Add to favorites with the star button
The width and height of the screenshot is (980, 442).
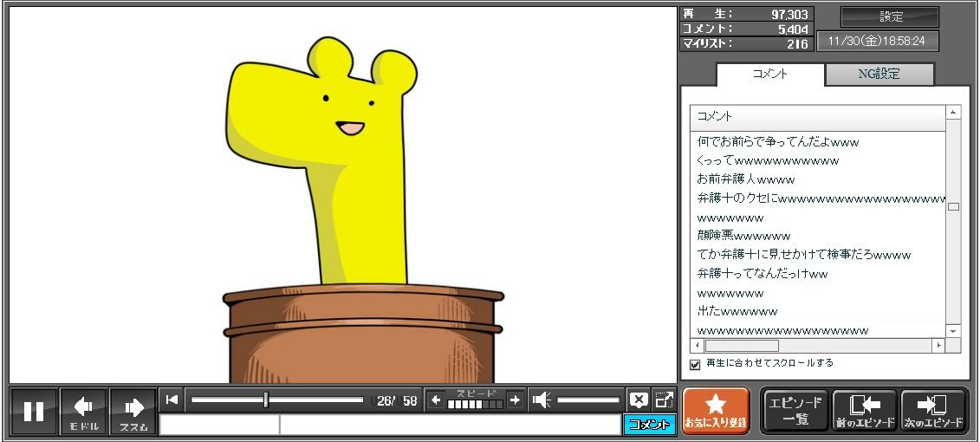pos(715,410)
